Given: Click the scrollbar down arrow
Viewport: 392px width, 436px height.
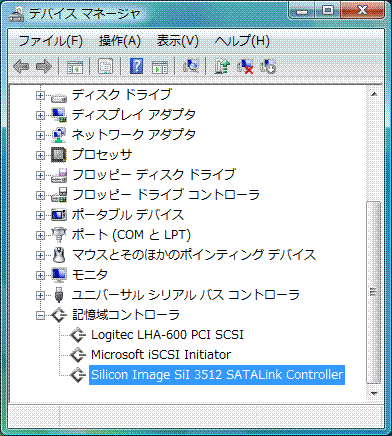Looking at the screenshot, I should pyautogui.click(x=374, y=393).
